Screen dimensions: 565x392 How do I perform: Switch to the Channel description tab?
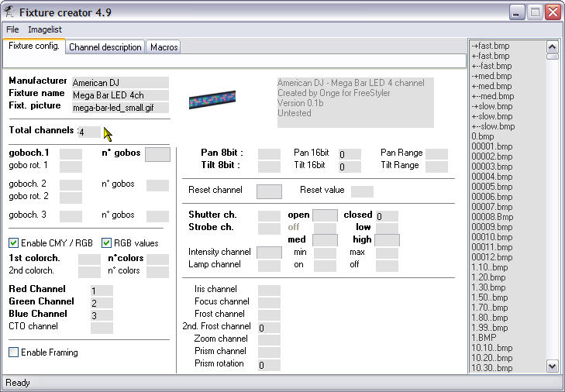pos(105,47)
